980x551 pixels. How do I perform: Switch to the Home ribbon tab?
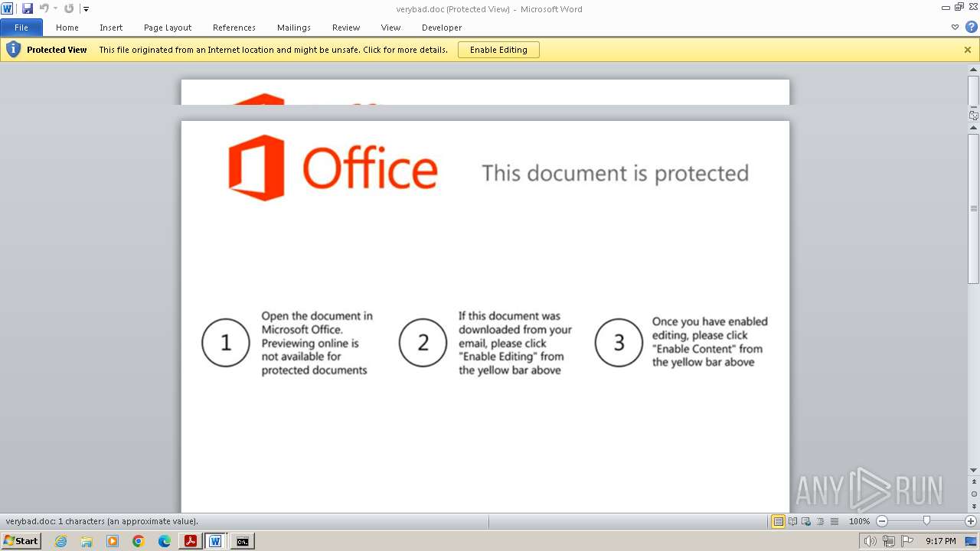coord(67,28)
